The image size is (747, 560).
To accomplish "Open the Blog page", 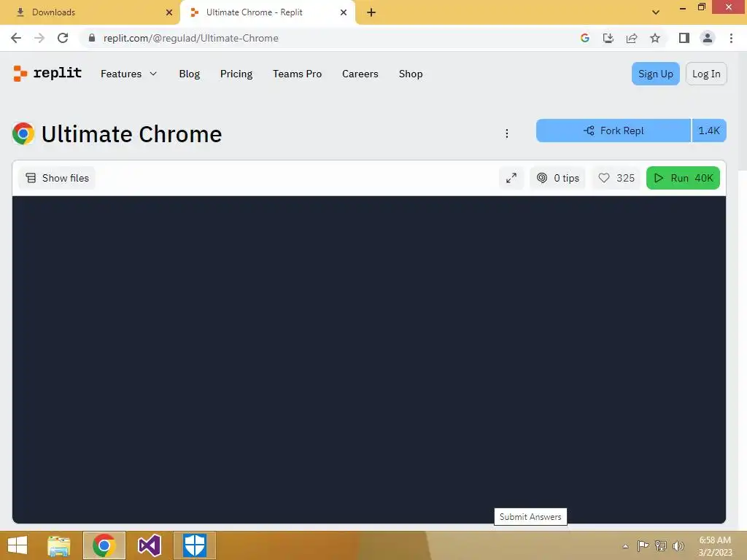I will (x=189, y=74).
